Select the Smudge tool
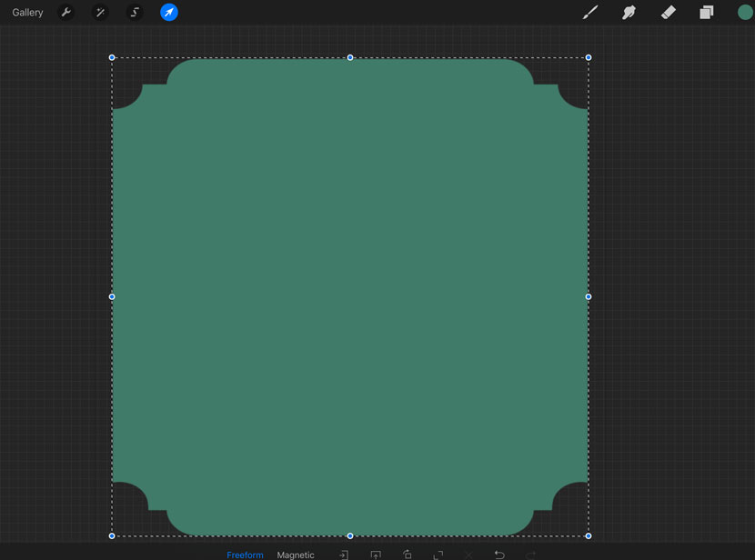This screenshot has height=560, width=755. click(629, 12)
